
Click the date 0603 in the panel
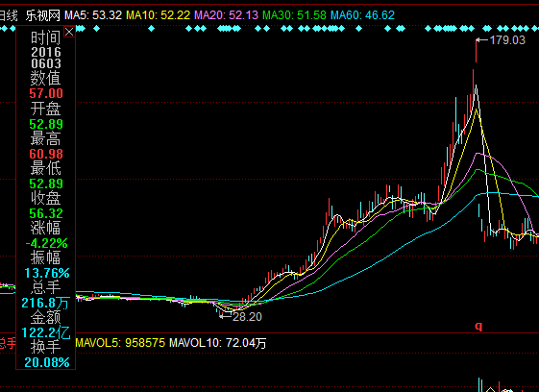46,63
